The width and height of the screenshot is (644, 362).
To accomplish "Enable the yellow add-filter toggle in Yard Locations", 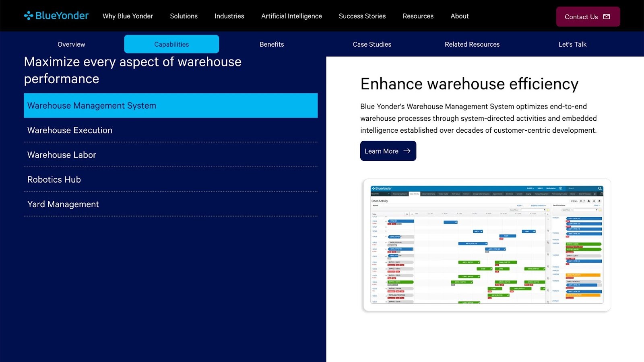I will (600, 210).
